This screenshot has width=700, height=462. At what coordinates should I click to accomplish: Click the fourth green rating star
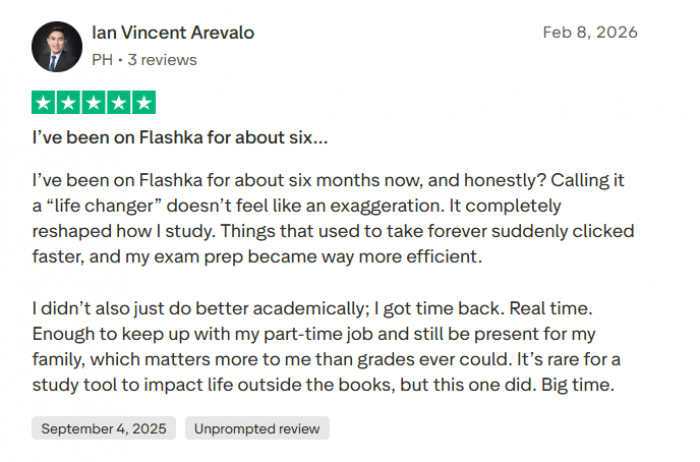[119, 102]
